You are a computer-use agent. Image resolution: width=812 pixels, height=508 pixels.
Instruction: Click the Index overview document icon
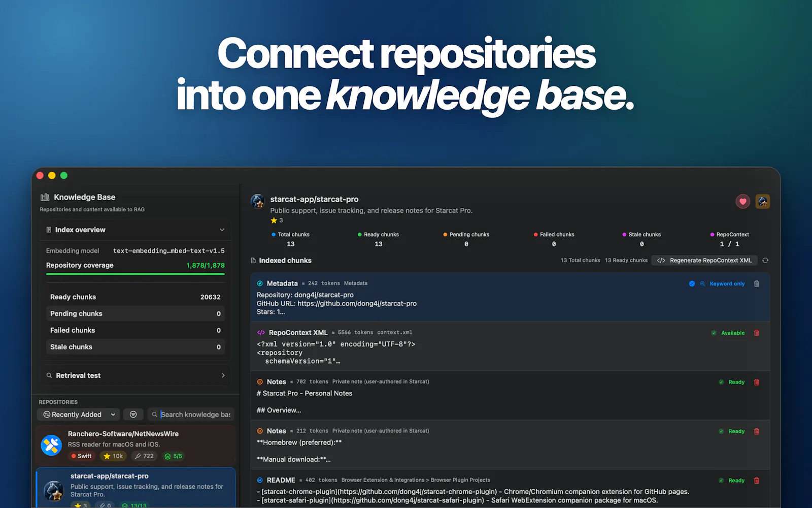coord(49,230)
